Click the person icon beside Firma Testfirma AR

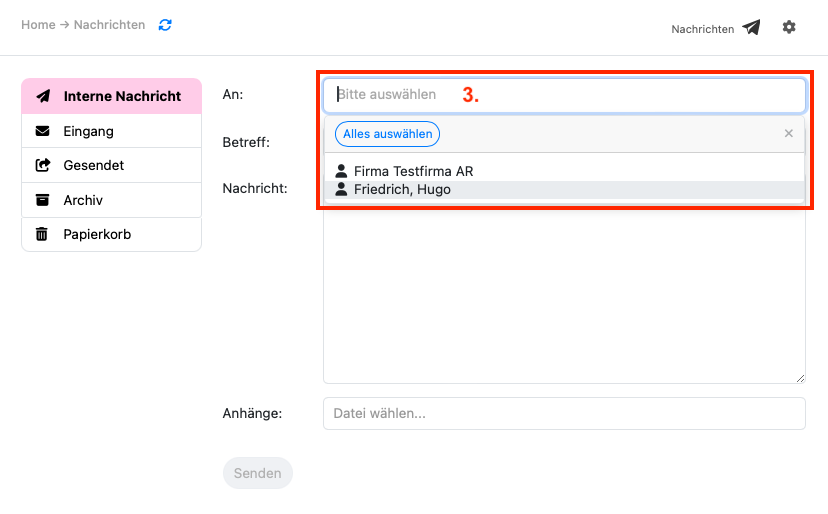341,171
